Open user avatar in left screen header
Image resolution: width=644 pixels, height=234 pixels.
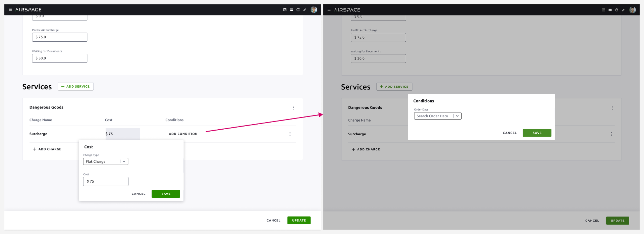(314, 10)
